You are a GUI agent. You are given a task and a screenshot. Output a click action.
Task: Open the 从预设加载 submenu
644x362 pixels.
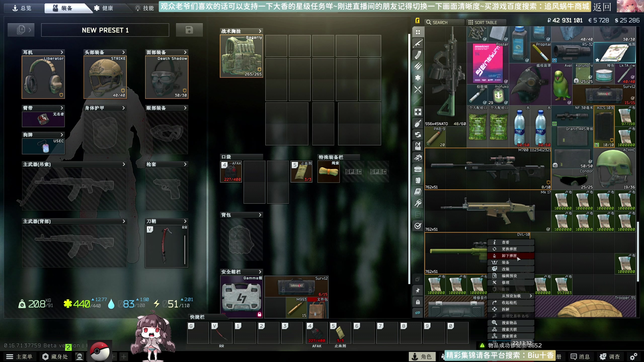click(x=511, y=296)
